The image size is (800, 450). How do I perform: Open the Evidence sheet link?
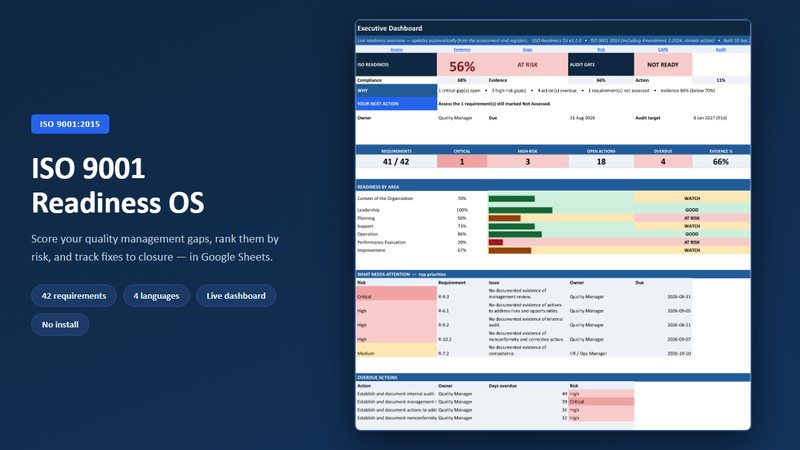pyautogui.click(x=462, y=49)
